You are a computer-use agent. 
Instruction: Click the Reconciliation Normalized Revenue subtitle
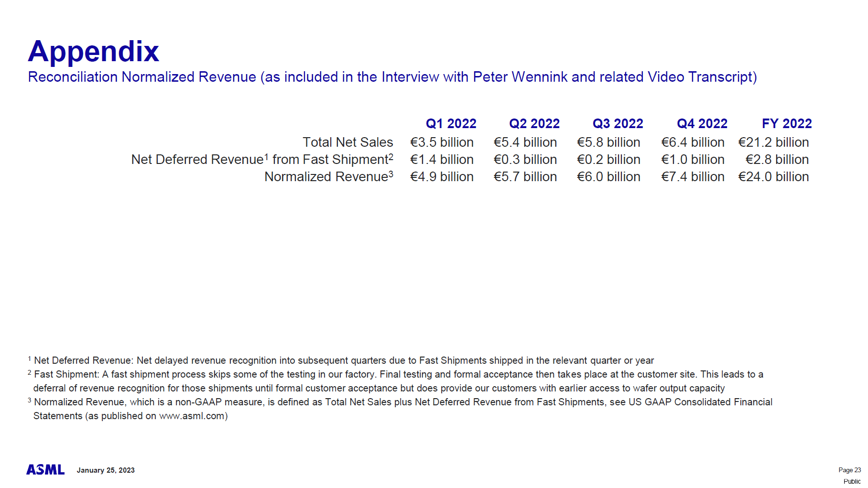click(x=392, y=77)
